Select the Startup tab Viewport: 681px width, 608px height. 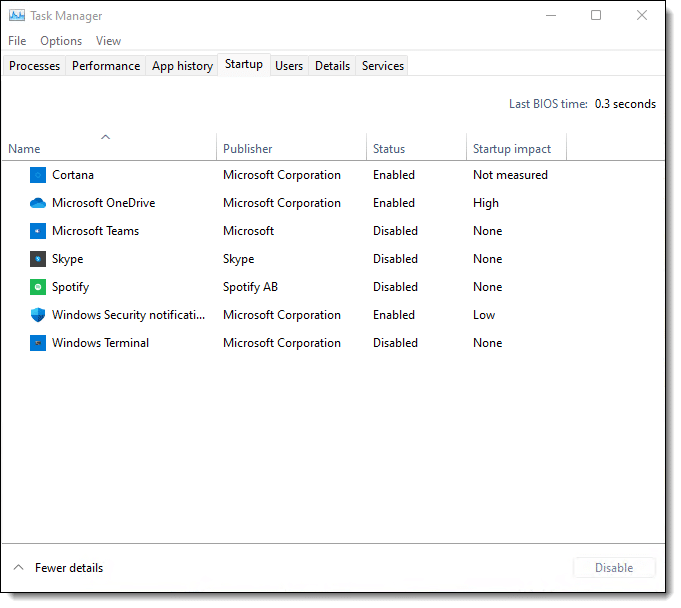[x=244, y=64]
